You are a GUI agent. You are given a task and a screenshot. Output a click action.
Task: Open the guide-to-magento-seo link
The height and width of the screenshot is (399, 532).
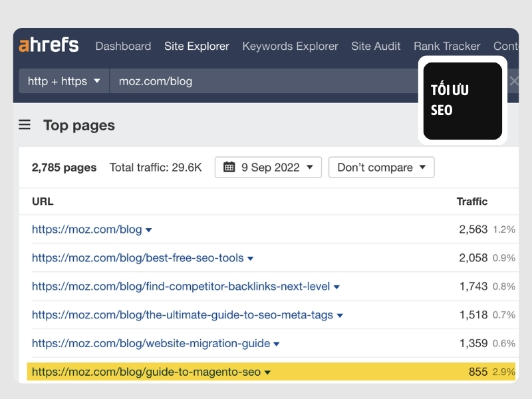146,372
